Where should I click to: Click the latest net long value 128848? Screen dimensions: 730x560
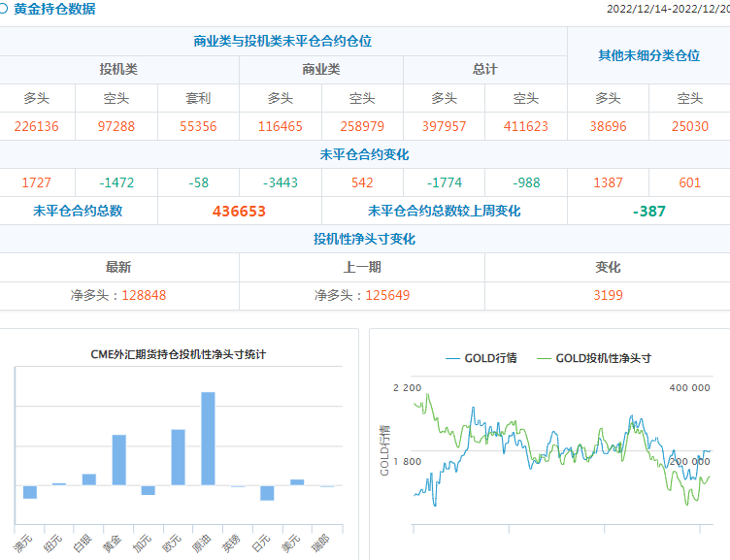coord(145,295)
